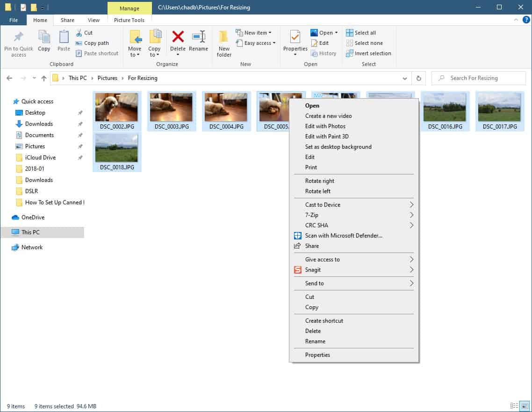This screenshot has width=532, height=412.
Task: Open recent locations dropdown arrow
Action: coord(34,78)
